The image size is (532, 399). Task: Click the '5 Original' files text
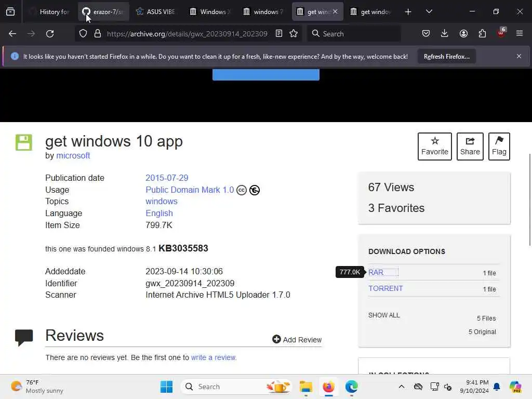[482, 332]
